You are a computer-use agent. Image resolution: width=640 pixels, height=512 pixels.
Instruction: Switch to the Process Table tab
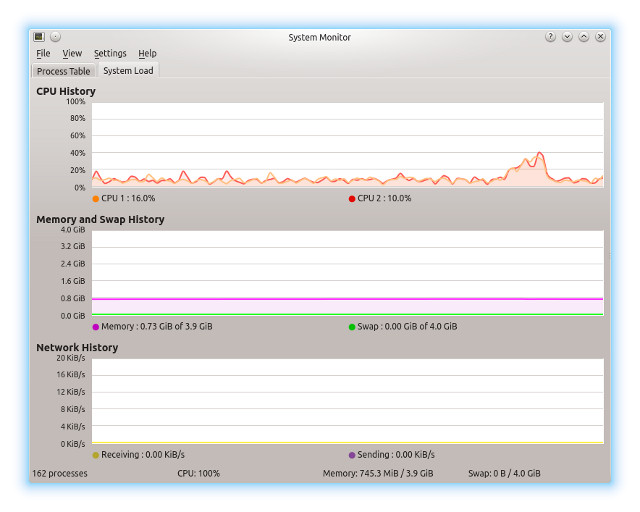pyautogui.click(x=63, y=71)
